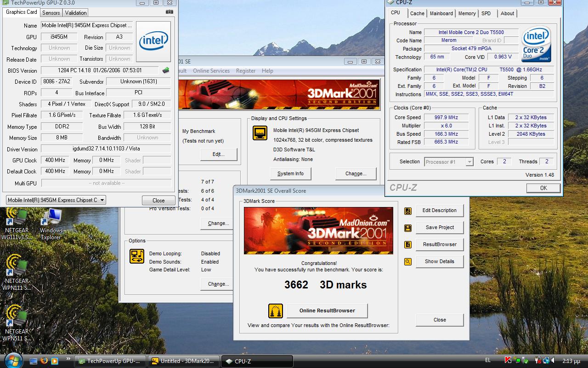Click the Intel Core 2 Duo logo

click(x=536, y=44)
